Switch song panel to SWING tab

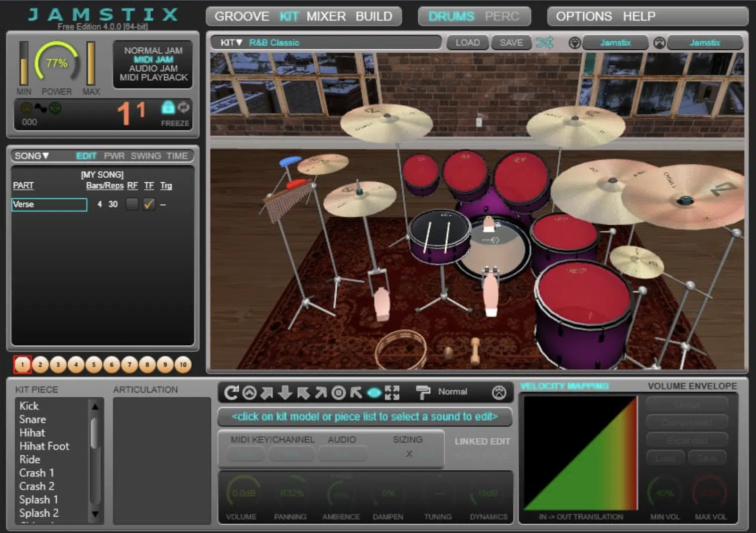tap(146, 156)
